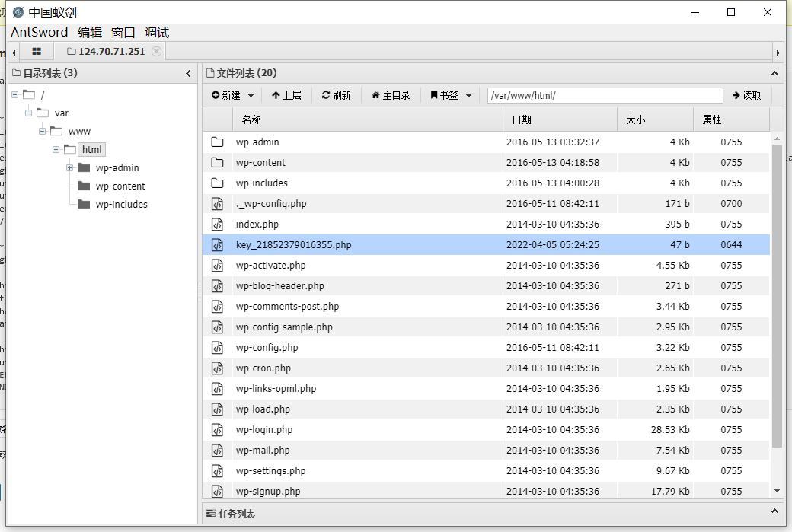
Task: Select wp-content folder in directory tree
Action: (120, 186)
